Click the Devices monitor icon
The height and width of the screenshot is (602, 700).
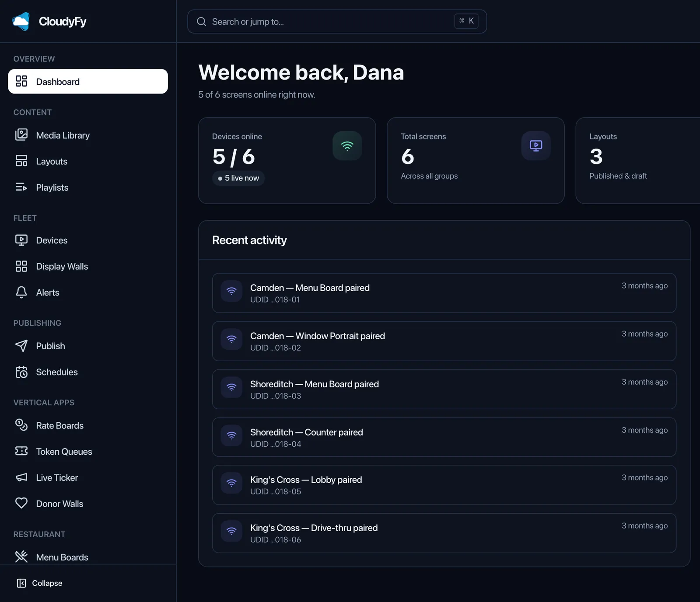[21, 240]
